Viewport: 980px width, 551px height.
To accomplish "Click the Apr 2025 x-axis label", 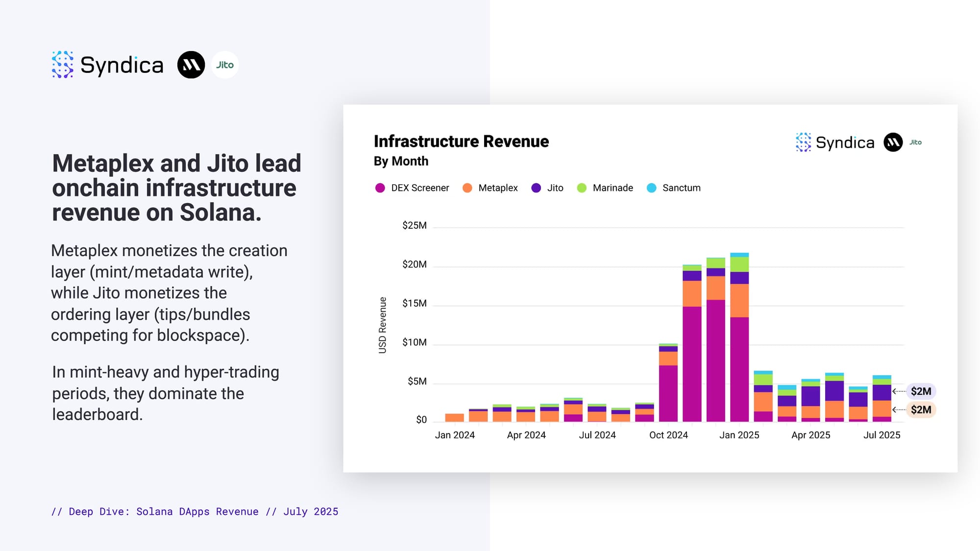I will 811,435.
